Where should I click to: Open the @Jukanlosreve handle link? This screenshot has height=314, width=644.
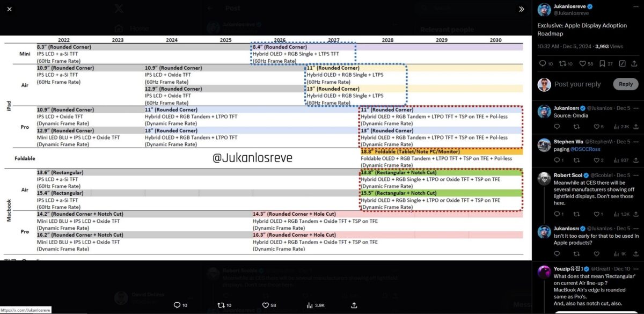572,13
